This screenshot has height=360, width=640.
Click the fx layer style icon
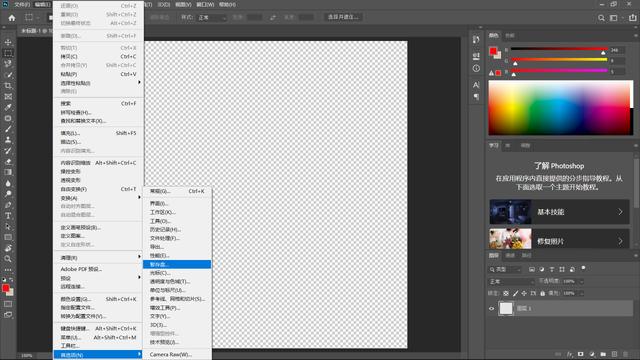570,354
